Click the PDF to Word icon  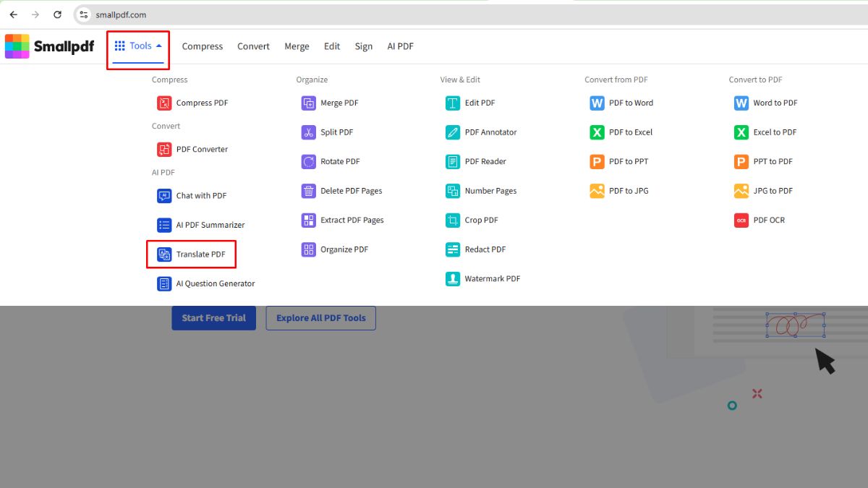tap(597, 103)
